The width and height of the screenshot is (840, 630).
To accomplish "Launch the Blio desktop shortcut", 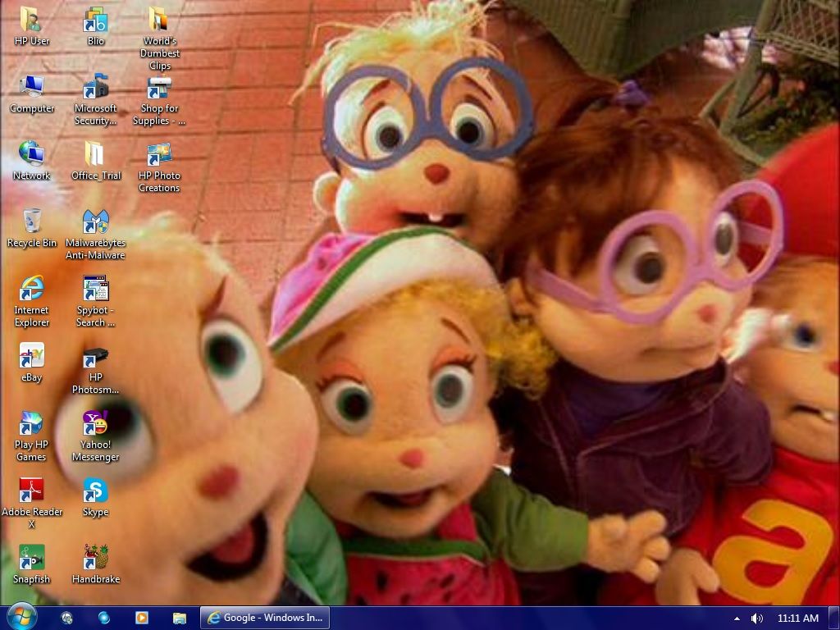I will pyautogui.click(x=95, y=25).
